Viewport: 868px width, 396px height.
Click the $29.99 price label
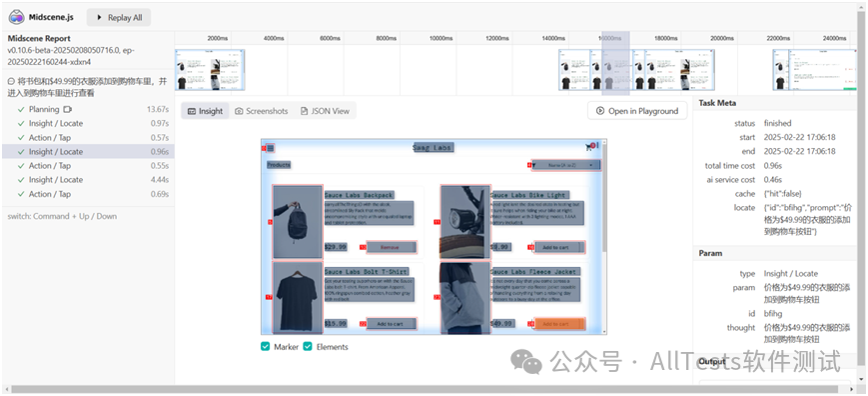point(336,247)
